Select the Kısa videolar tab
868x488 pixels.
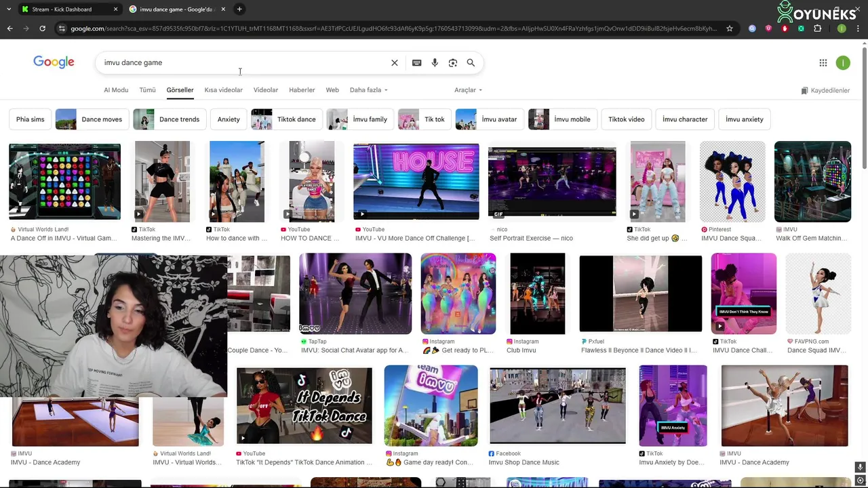(x=223, y=90)
